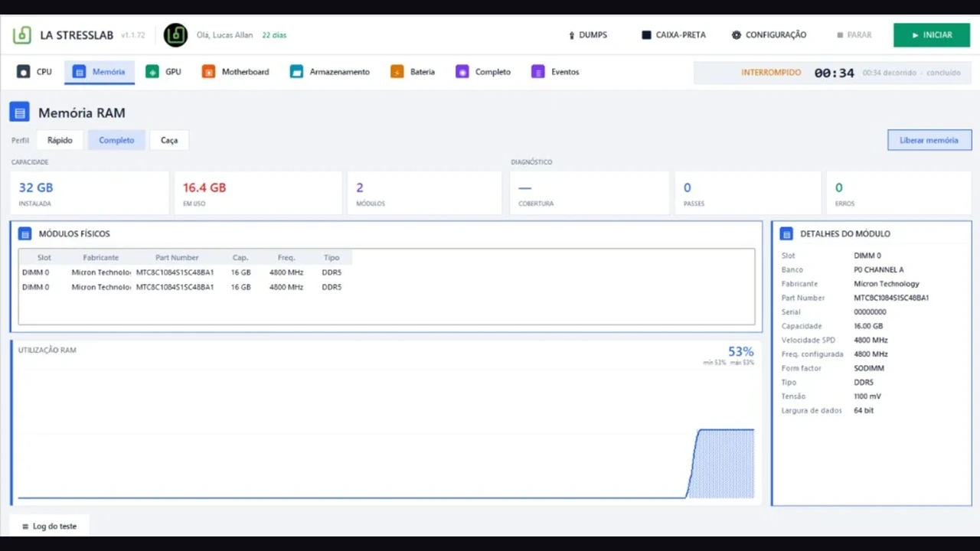Image resolution: width=980 pixels, height=551 pixels.
Task: Click the 22 dias label
Action: tap(274, 35)
